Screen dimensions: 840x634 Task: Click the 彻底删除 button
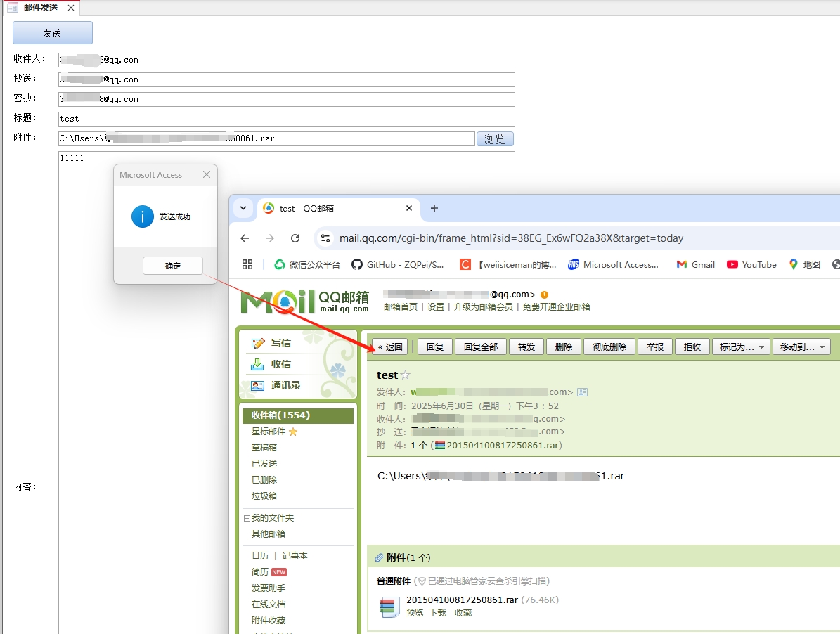tap(609, 347)
